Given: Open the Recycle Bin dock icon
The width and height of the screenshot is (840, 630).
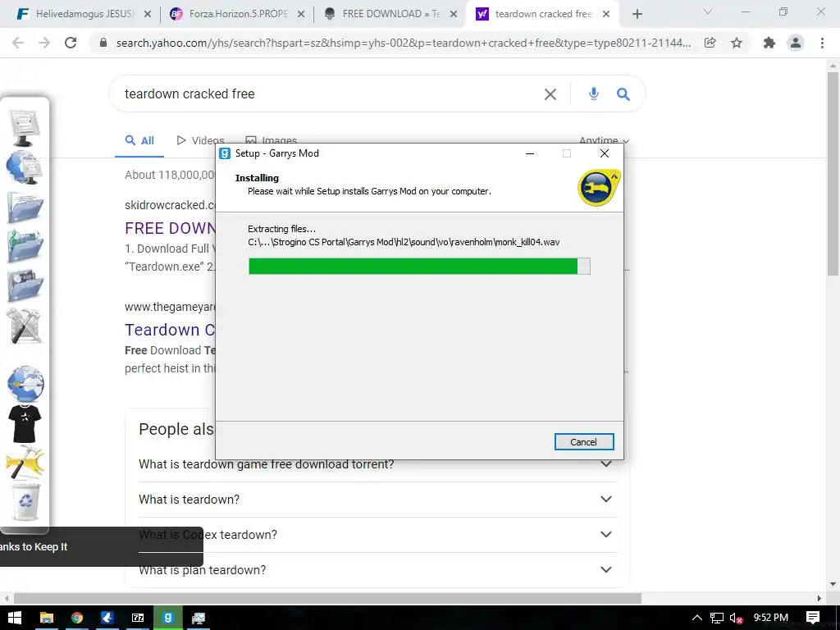Looking at the screenshot, I should point(25,502).
